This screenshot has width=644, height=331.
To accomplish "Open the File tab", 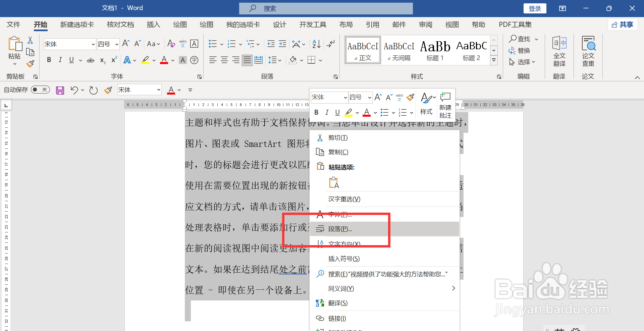I will 13,24.
